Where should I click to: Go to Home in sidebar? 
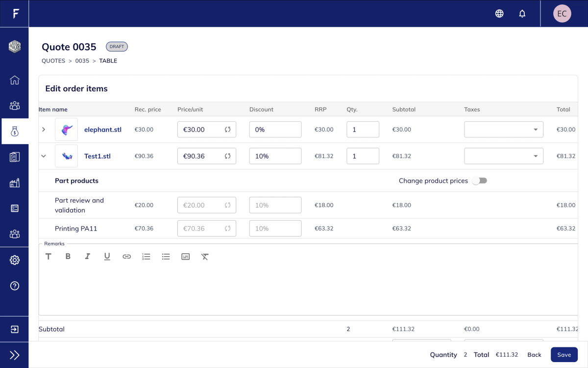(15, 80)
